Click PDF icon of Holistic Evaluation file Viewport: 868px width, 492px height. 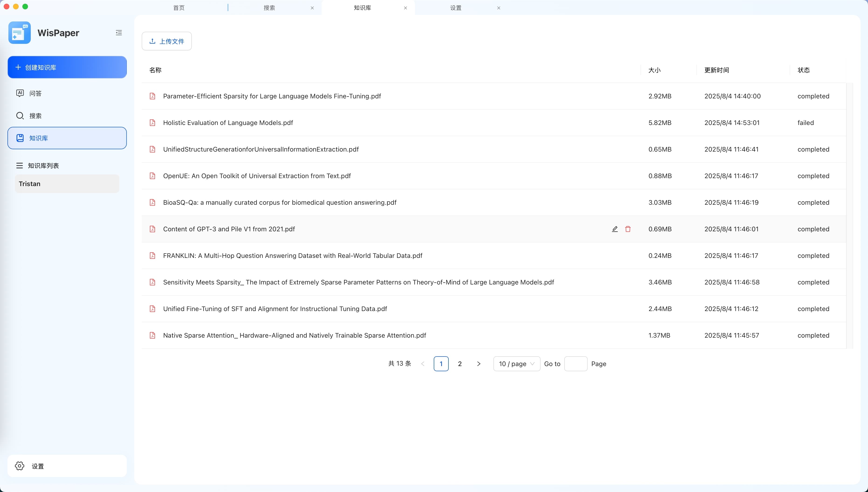[152, 123]
